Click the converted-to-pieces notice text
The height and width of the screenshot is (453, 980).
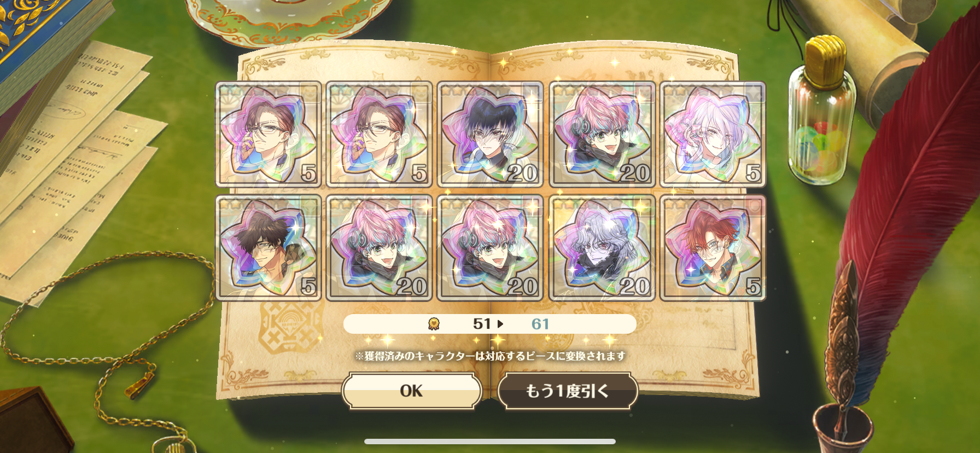tap(490, 356)
